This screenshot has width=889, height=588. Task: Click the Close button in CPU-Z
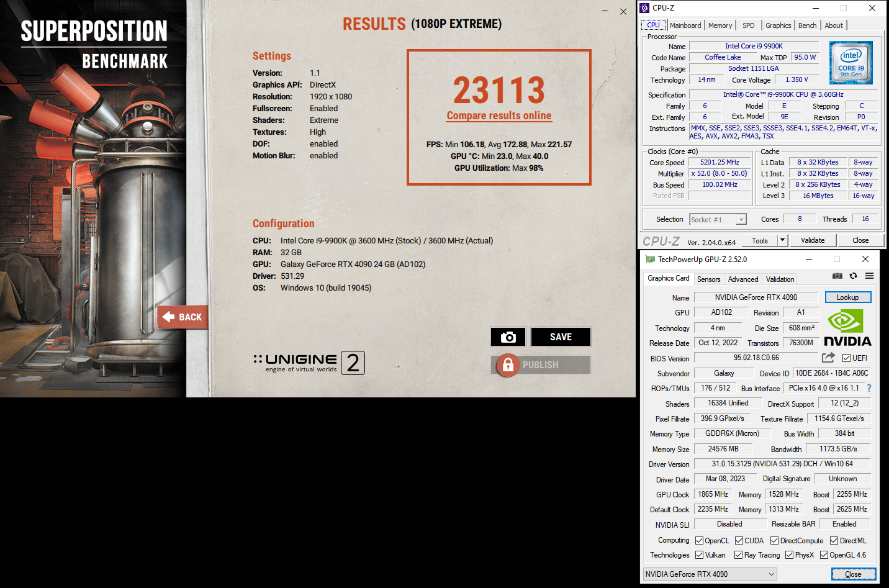860,240
